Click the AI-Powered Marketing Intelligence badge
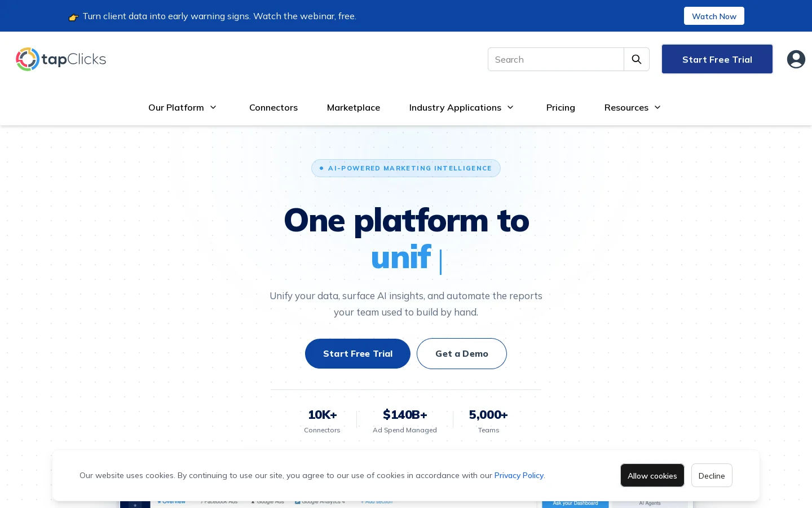The image size is (812, 508). tap(406, 168)
